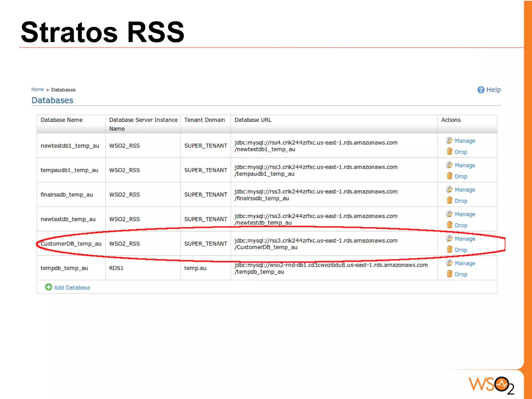This screenshot has width=532, height=399.
Task: Select the finalrssdb_temp_au database name cell
Action: tap(71, 195)
